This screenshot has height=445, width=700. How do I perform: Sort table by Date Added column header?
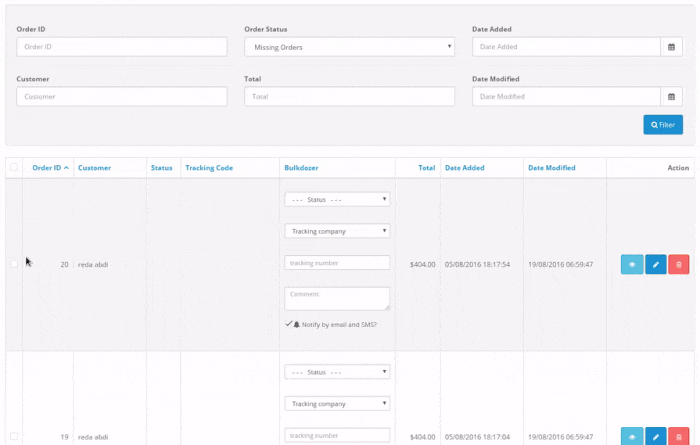465,168
